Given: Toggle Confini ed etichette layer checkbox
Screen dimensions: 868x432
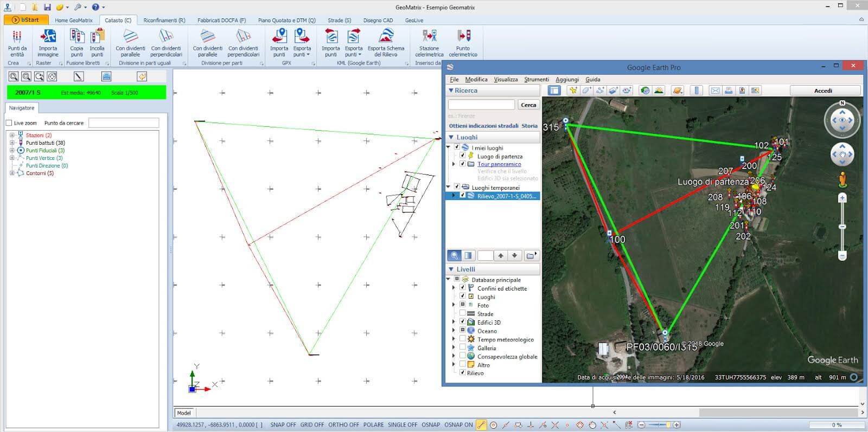Looking at the screenshot, I should coord(463,288).
